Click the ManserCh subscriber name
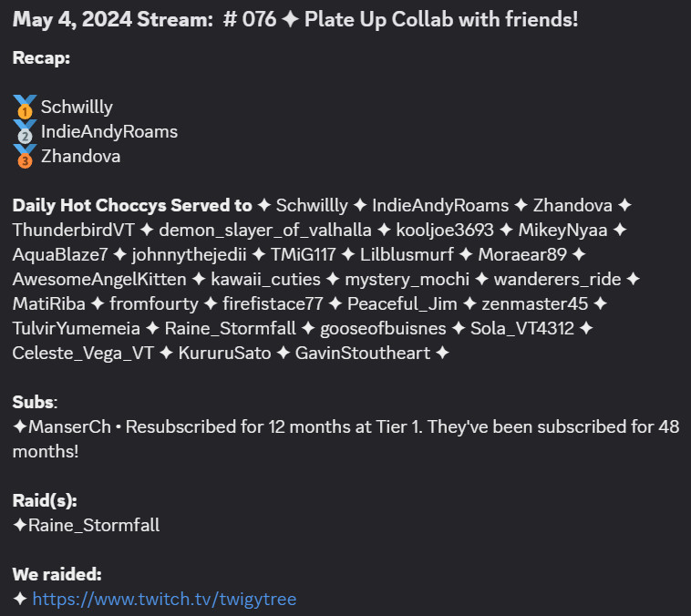This screenshot has width=691, height=616. pos(69,426)
